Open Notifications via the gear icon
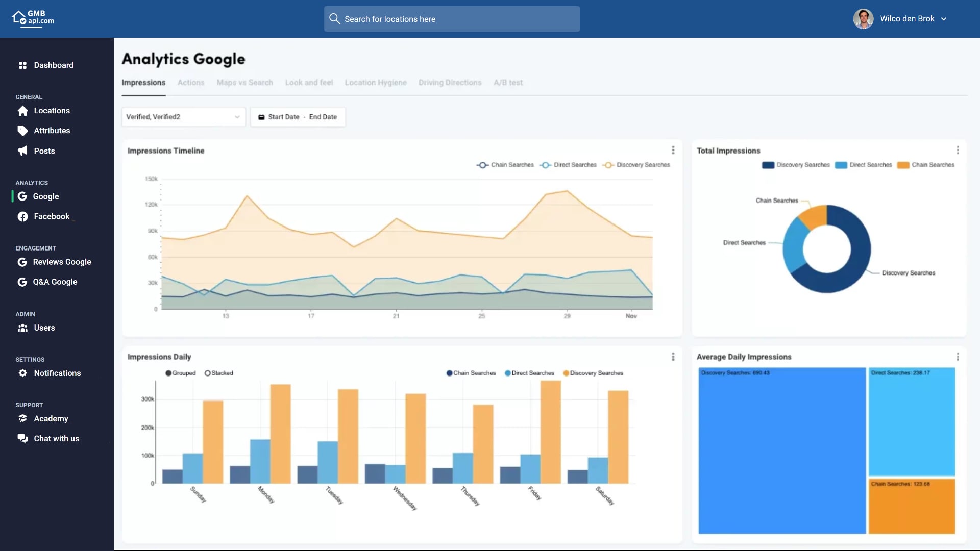Screen dimensions: 980x551 tap(23, 373)
